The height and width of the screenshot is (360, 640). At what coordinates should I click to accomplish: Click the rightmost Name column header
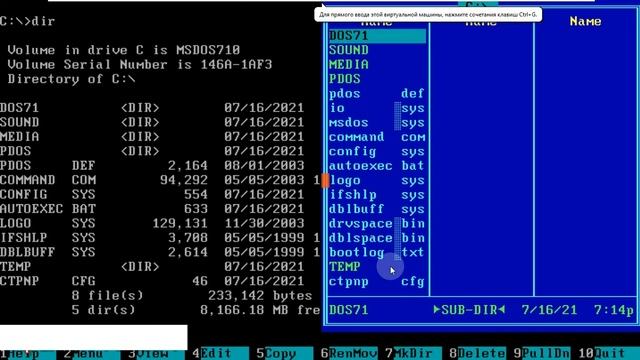585,21
